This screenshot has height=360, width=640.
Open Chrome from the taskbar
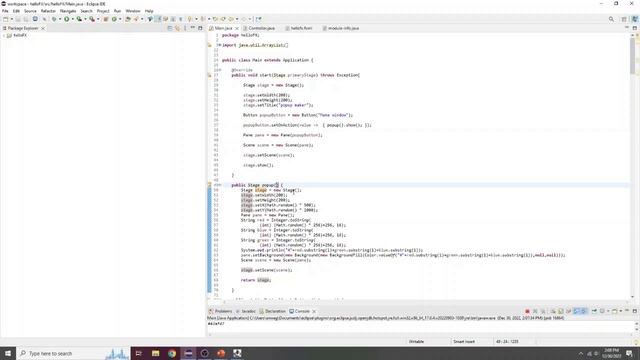click(172, 353)
